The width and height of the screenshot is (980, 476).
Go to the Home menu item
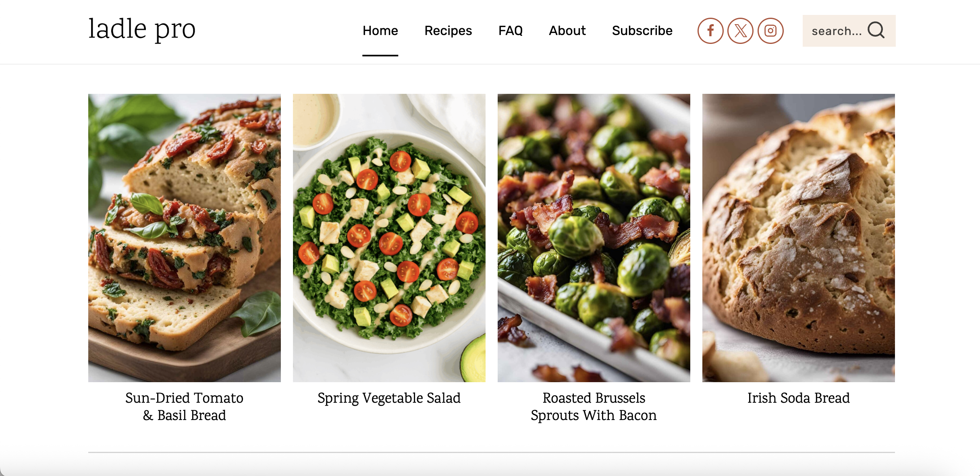pyautogui.click(x=380, y=31)
